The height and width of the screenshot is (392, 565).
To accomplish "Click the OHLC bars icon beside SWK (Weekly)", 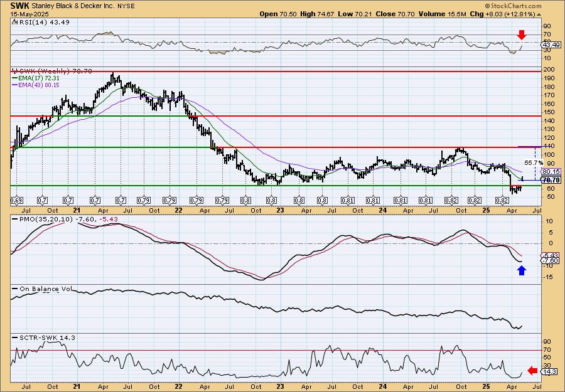I will [14, 71].
